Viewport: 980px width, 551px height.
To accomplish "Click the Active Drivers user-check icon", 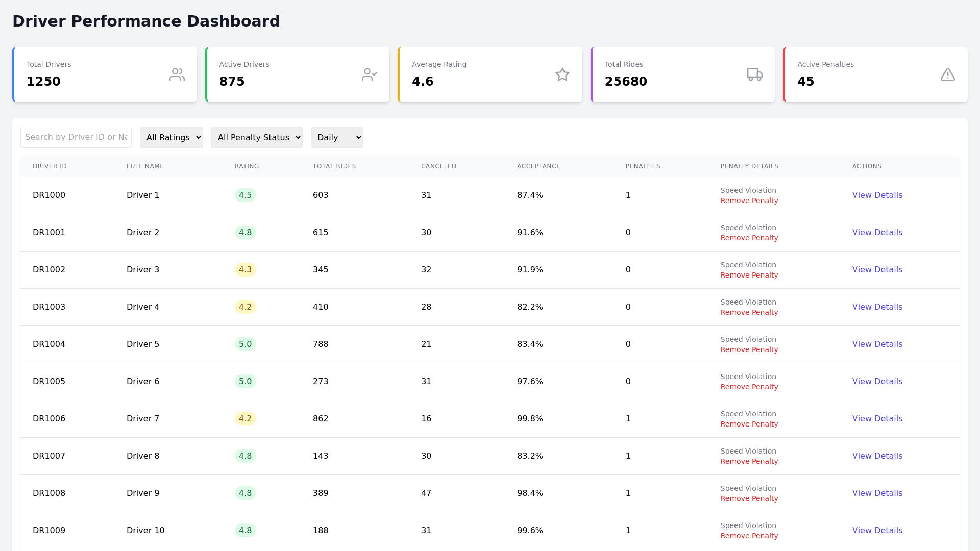I will tap(370, 74).
